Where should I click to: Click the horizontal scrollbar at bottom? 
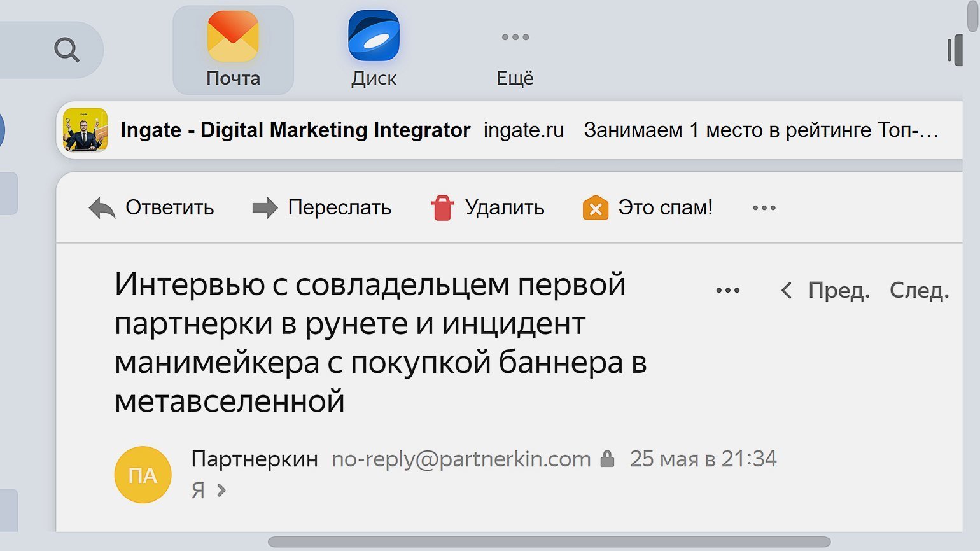click(x=549, y=541)
